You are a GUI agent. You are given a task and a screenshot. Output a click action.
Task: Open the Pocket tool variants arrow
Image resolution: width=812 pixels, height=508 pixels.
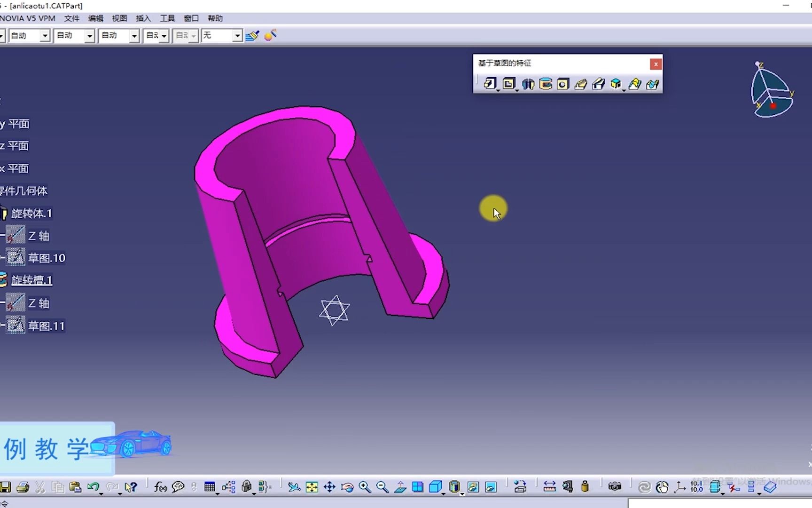pos(517,90)
